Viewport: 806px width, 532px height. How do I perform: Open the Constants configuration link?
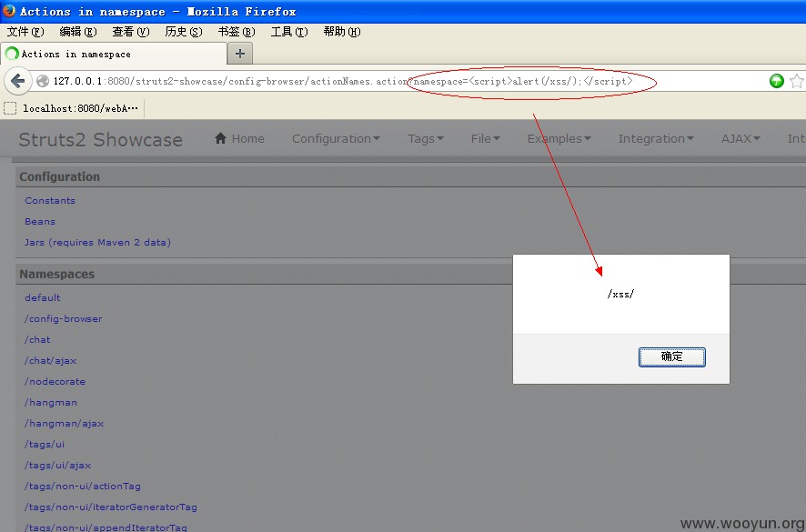coord(50,200)
